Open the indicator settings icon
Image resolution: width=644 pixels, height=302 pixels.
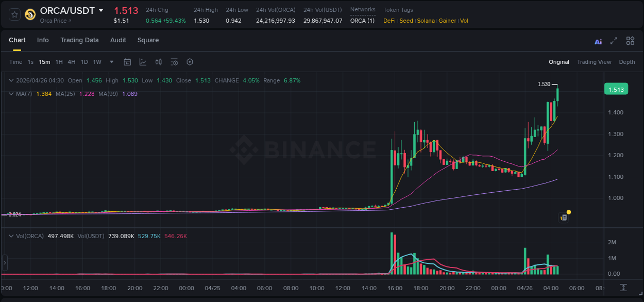(174, 62)
